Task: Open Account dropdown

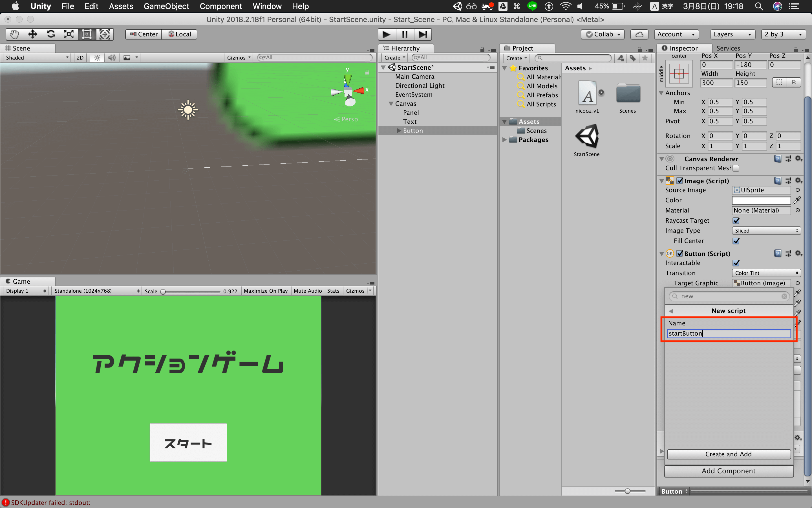Action: tap(676, 34)
